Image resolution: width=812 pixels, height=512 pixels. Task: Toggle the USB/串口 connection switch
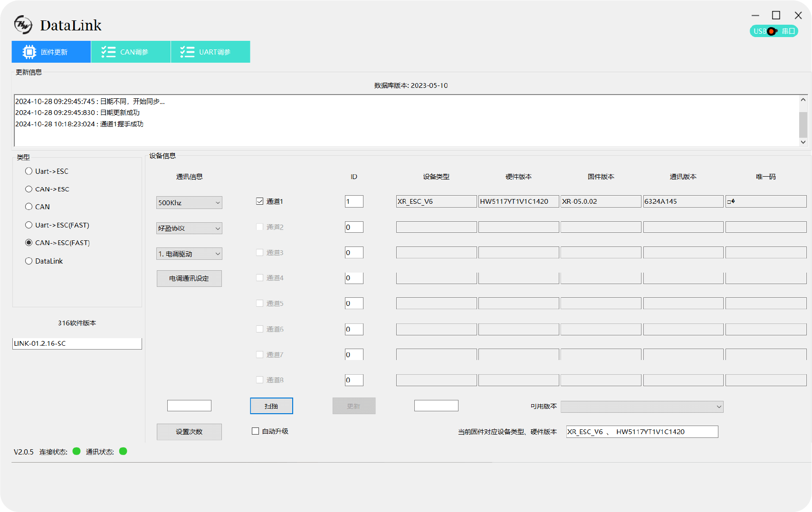[x=774, y=31]
